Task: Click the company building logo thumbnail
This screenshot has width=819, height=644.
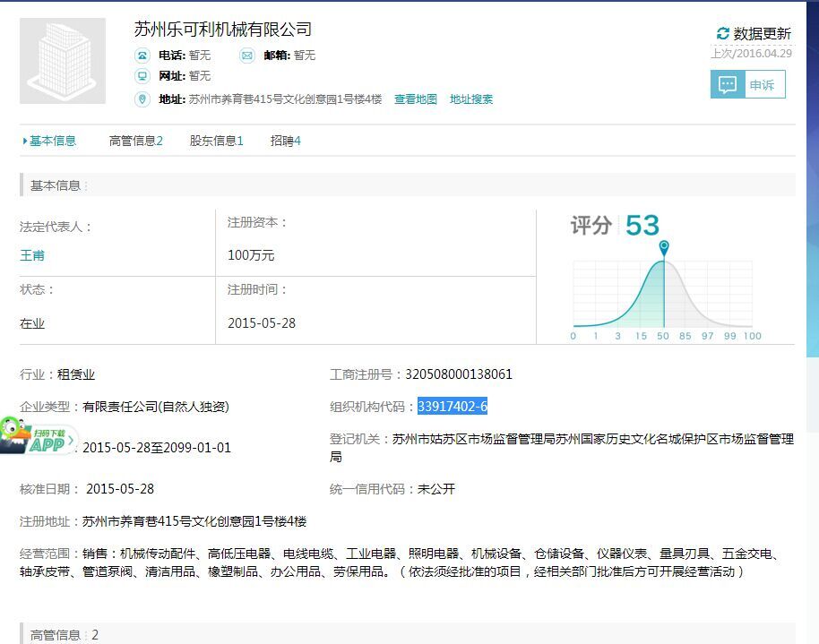Action: pyautogui.click(x=63, y=61)
